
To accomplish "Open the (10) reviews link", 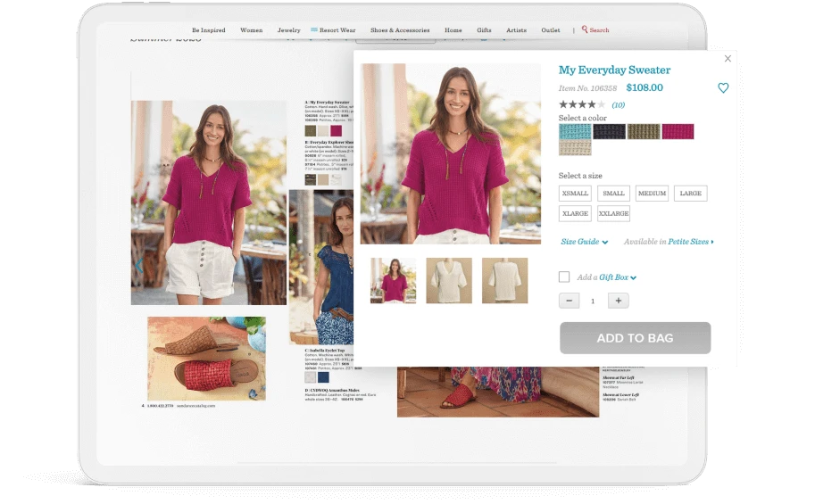I will click(x=618, y=105).
